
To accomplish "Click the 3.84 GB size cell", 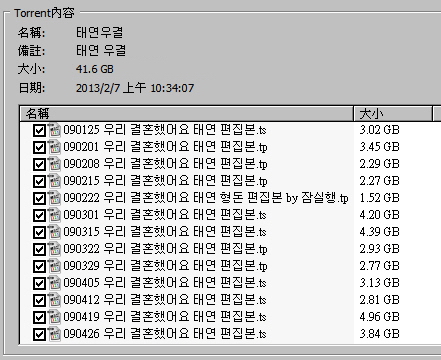I will [379, 334].
